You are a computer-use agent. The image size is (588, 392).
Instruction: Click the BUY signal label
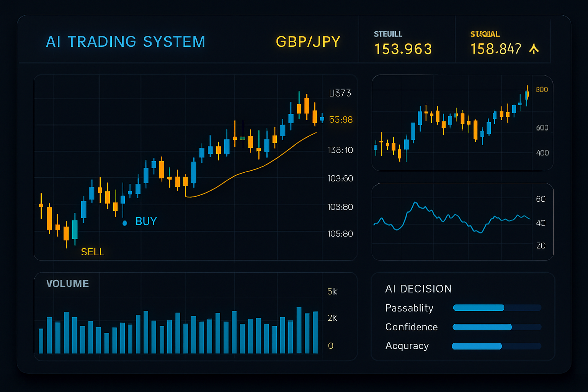click(x=146, y=221)
